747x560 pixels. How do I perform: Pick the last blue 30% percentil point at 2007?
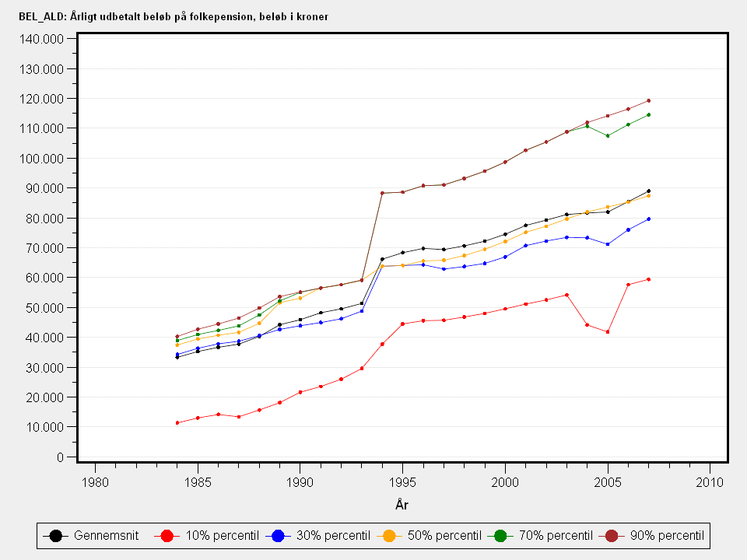pos(648,219)
